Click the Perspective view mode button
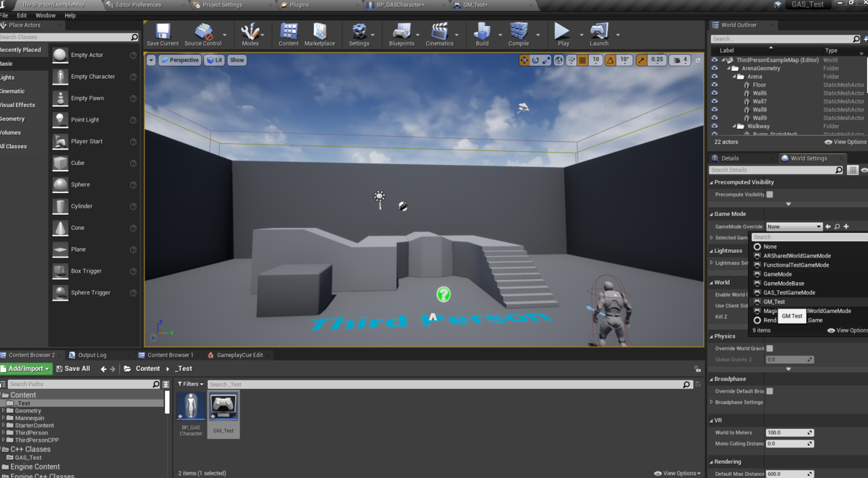The width and height of the screenshot is (868, 478). point(179,60)
